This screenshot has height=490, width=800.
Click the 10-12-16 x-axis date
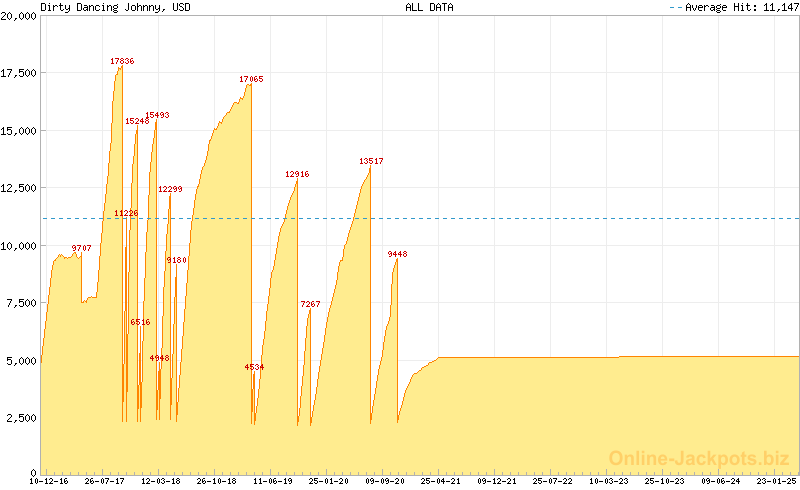[x=52, y=481]
